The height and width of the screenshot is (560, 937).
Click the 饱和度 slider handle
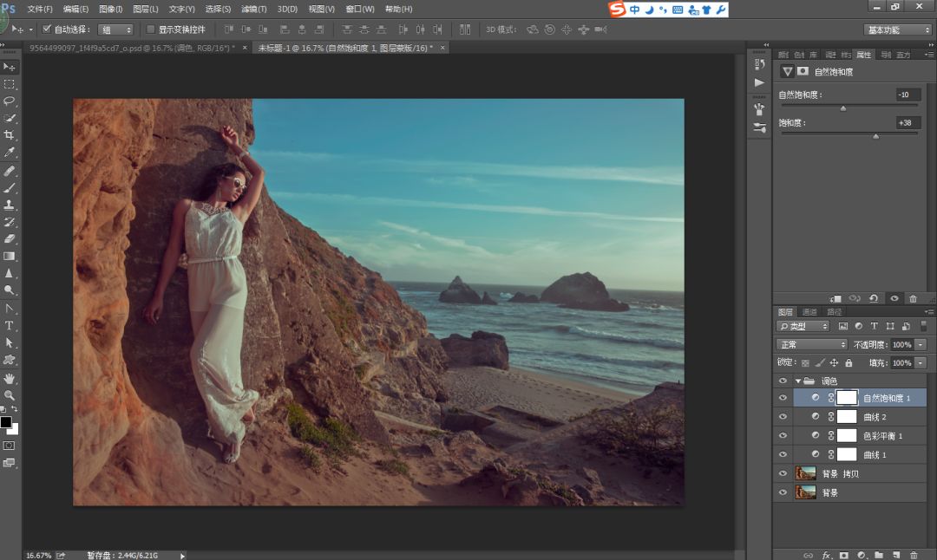point(875,136)
